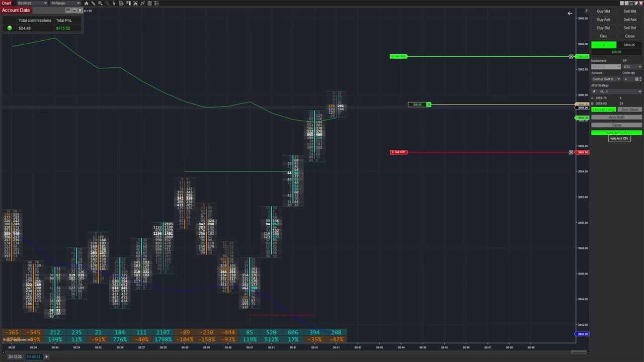Click the -545 delta cell
Screen dimensions: 644x362
tap(33, 332)
